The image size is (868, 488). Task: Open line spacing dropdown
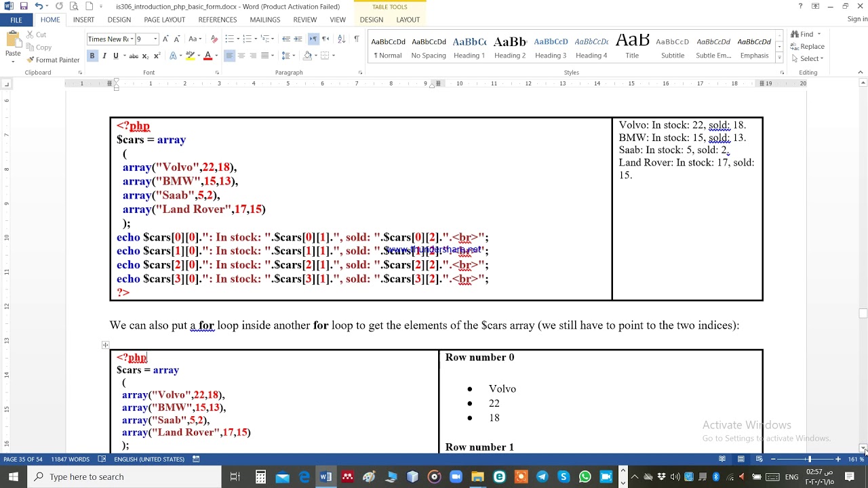click(287, 56)
